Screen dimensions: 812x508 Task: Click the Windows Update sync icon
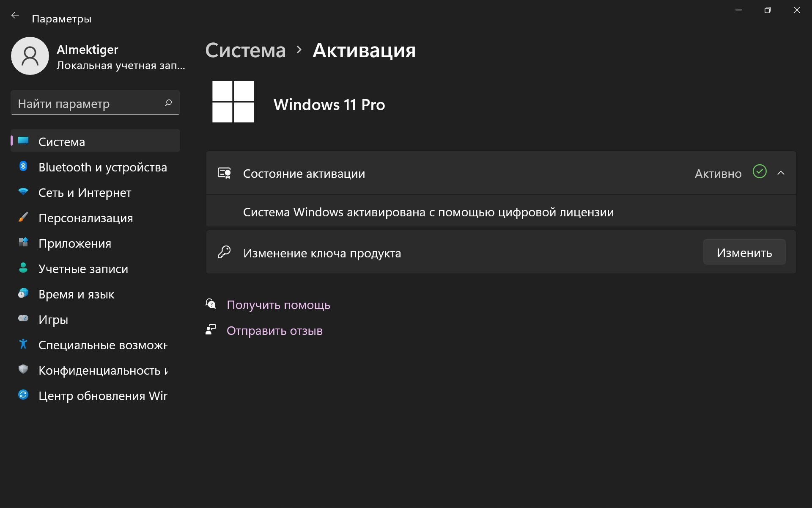pos(23,395)
